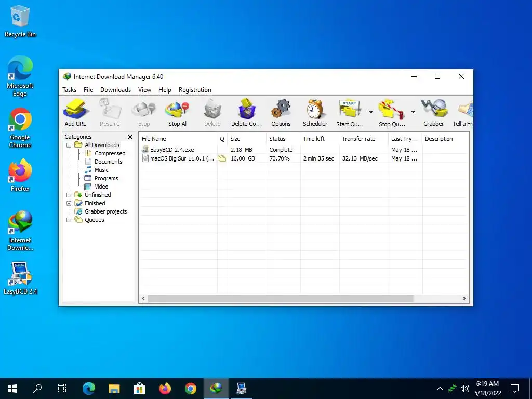Select the macOS Big Sur 11.0.1 download
This screenshot has height=399, width=532.
point(303,158)
